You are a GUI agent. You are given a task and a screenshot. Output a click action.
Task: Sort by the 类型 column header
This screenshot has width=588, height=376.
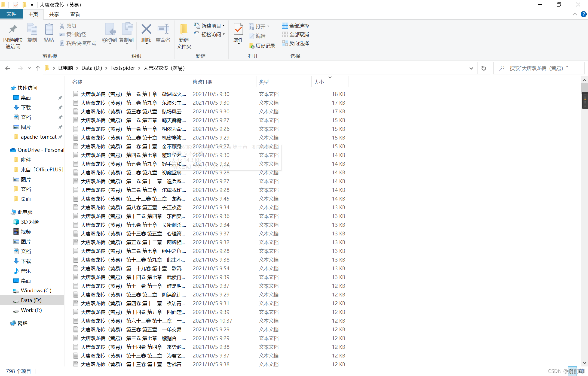pos(284,82)
